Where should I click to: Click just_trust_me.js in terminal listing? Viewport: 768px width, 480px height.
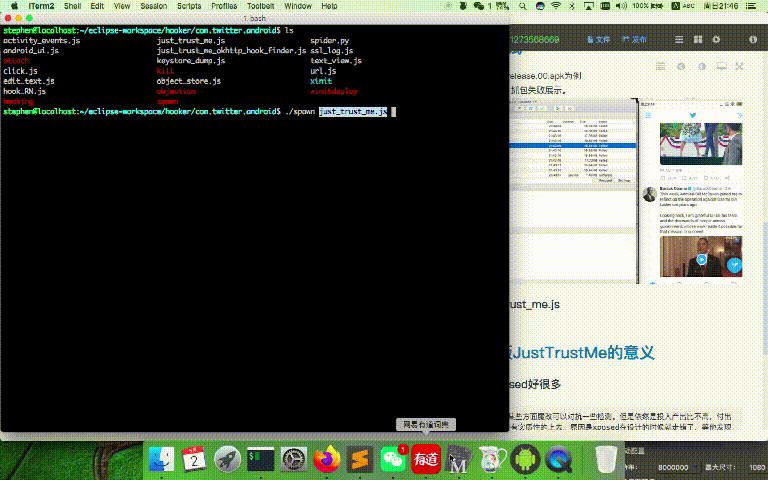[191, 41]
